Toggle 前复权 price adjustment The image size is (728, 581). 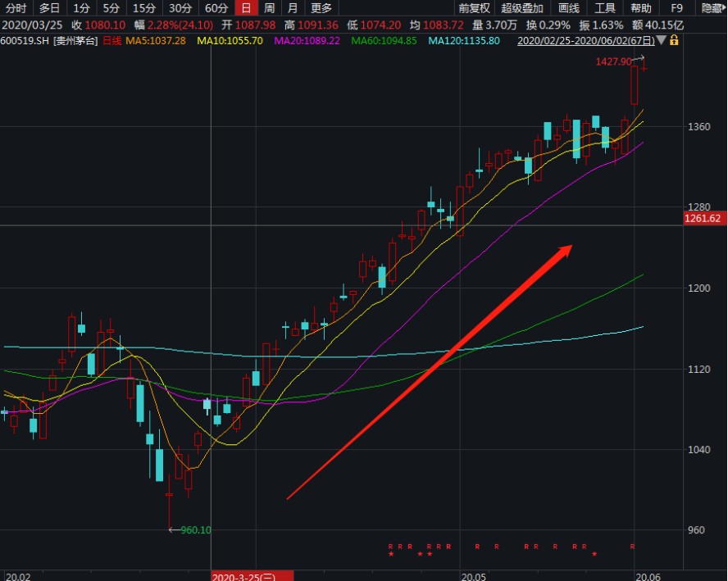point(474,8)
